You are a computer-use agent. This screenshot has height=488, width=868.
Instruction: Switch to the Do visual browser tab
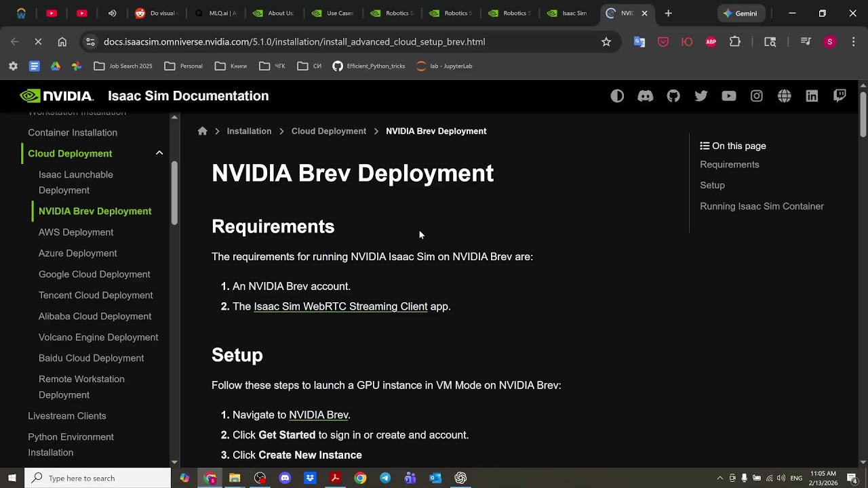[157, 13]
